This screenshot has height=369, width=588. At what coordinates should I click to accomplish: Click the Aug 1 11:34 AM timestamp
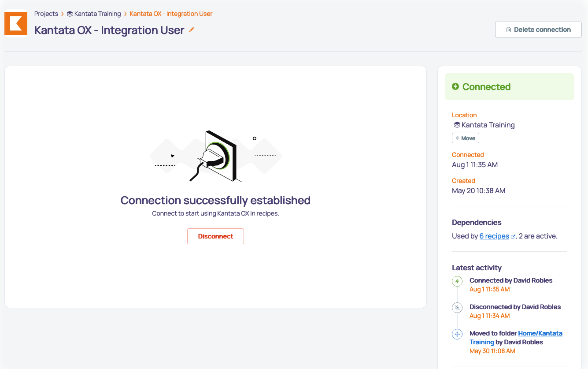(x=490, y=316)
